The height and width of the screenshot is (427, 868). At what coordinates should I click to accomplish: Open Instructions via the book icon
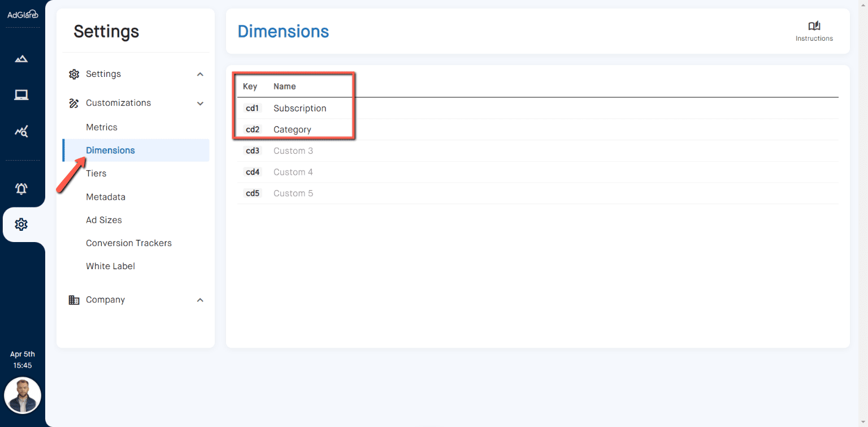point(814,26)
